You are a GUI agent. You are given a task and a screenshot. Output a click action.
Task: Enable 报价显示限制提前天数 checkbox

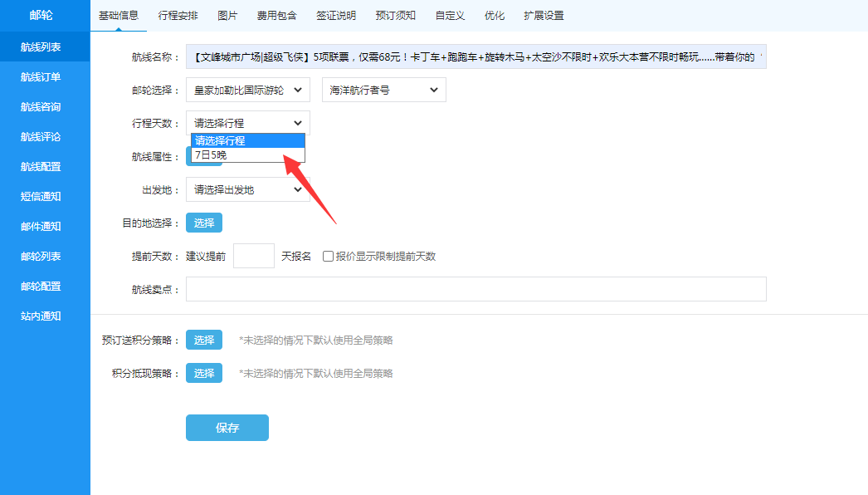pos(329,257)
